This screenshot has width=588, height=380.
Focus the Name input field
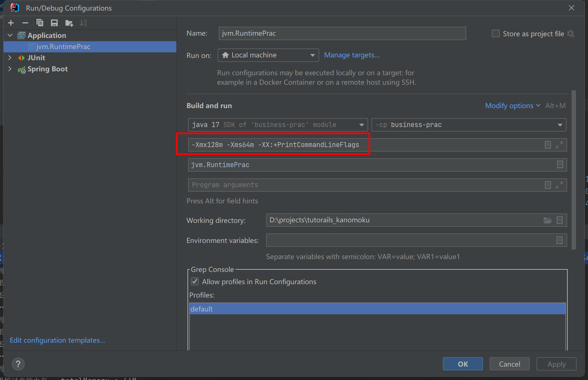click(342, 33)
